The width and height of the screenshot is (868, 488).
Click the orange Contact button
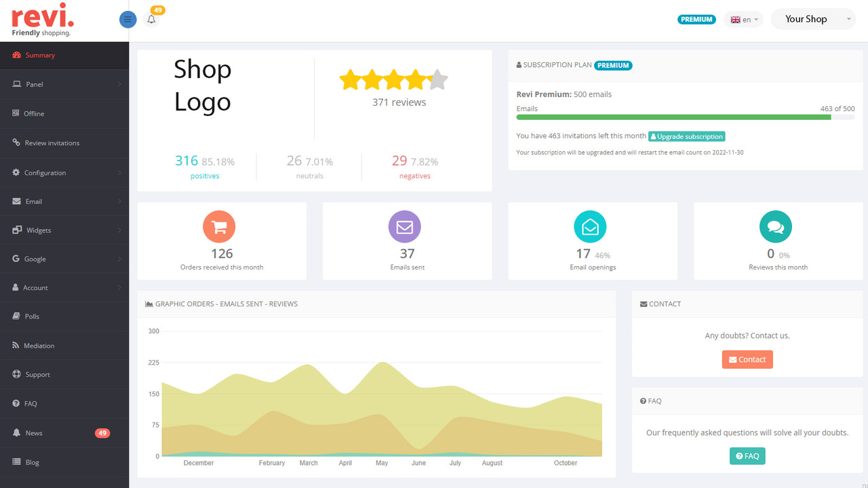747,359
